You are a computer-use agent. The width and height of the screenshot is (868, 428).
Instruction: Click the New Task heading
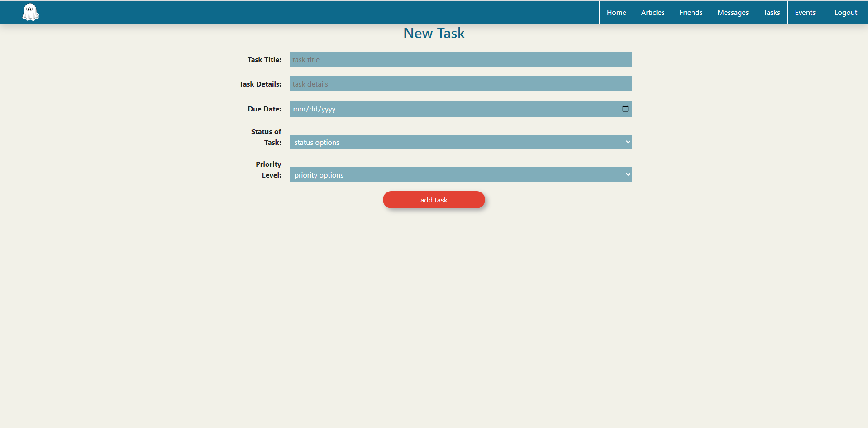(434, 33)
